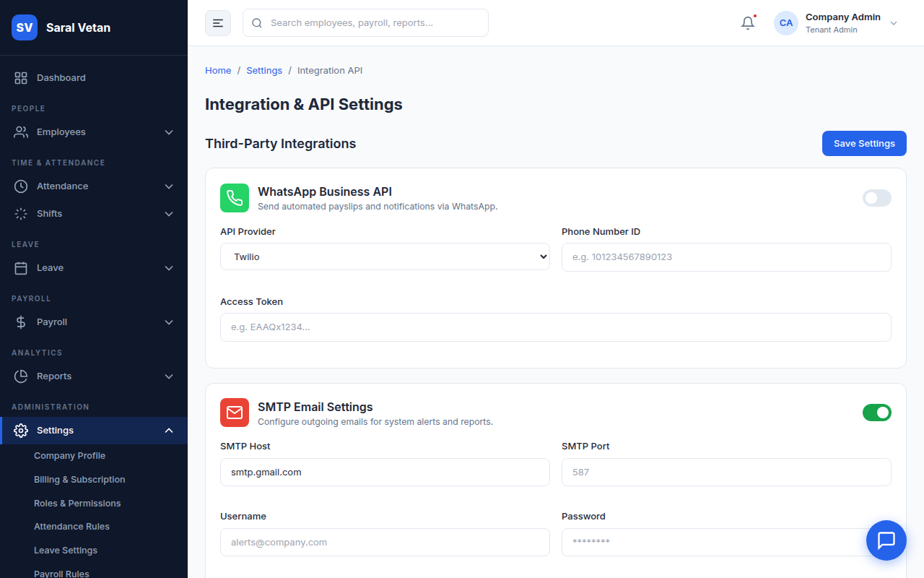Click the SMTP Email Settings heading
Screen dimensions: 924x578
coord(315,407)
